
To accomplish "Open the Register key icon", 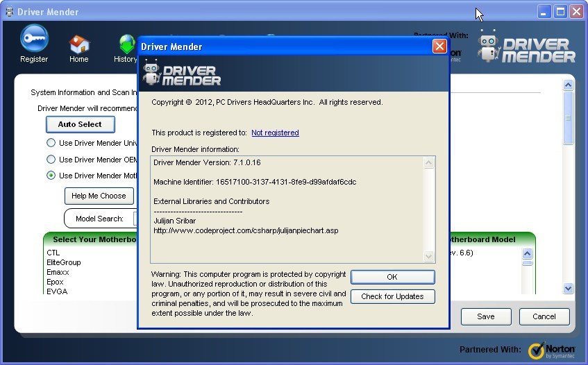I will pyautogui.click(x=34, y=39).
